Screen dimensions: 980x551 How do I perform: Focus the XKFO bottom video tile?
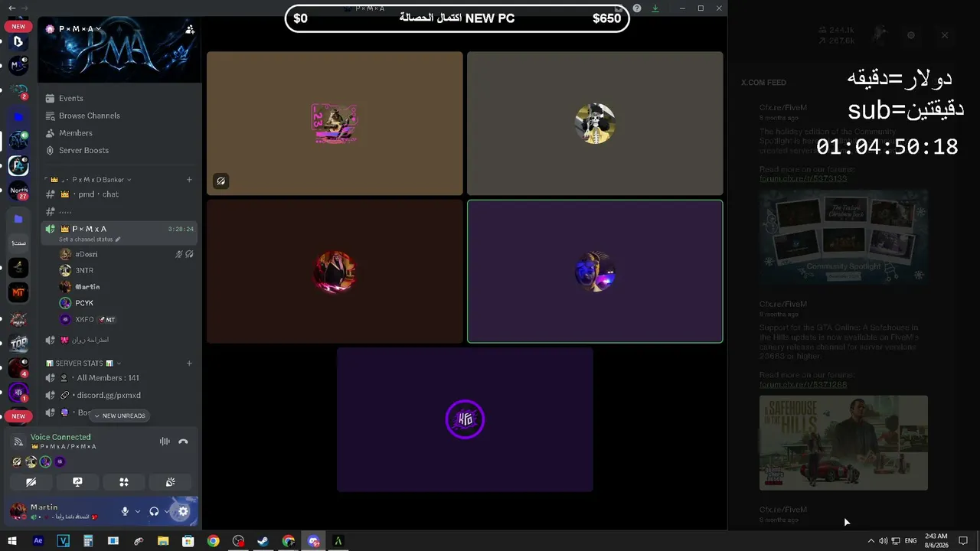coord(465,419)
